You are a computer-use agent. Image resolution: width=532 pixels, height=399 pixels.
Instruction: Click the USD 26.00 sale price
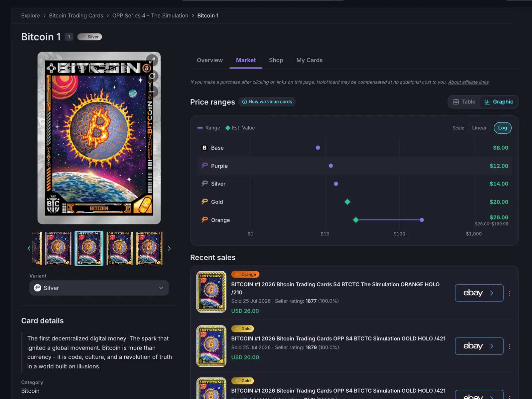[245, 311]
